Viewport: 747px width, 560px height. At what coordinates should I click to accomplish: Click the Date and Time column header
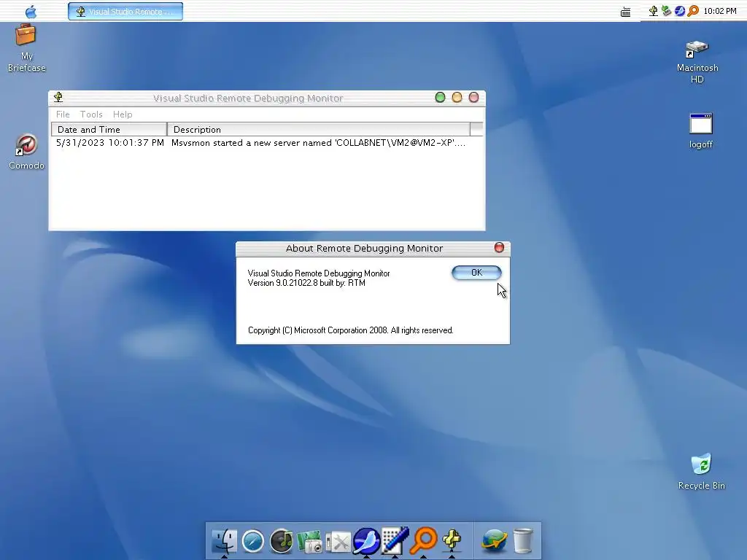(109, 130)
